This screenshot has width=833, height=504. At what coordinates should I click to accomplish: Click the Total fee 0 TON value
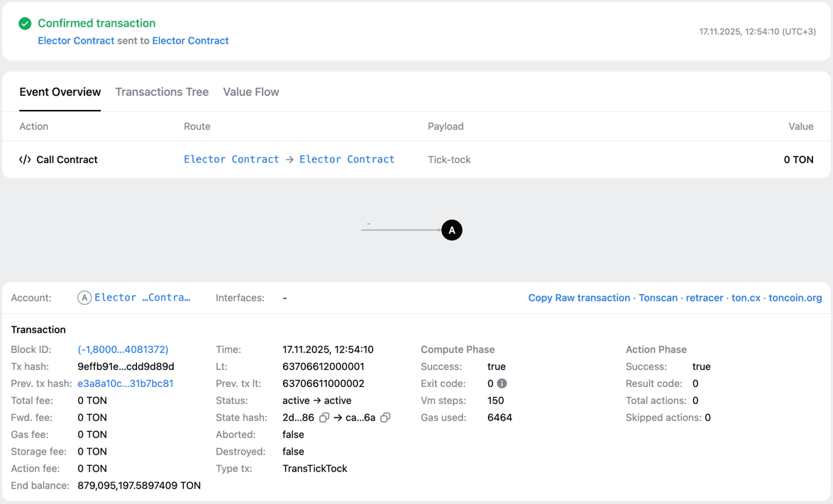click(92, 401)
